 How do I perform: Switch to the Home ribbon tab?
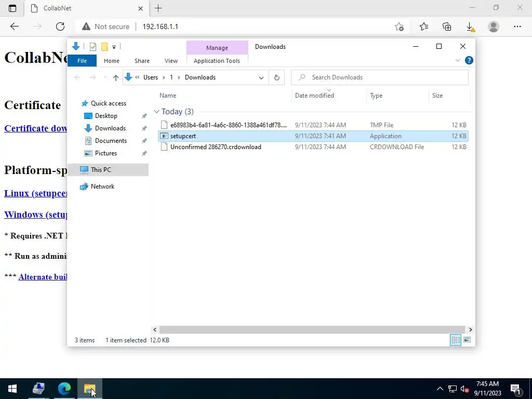pos(112,61)
